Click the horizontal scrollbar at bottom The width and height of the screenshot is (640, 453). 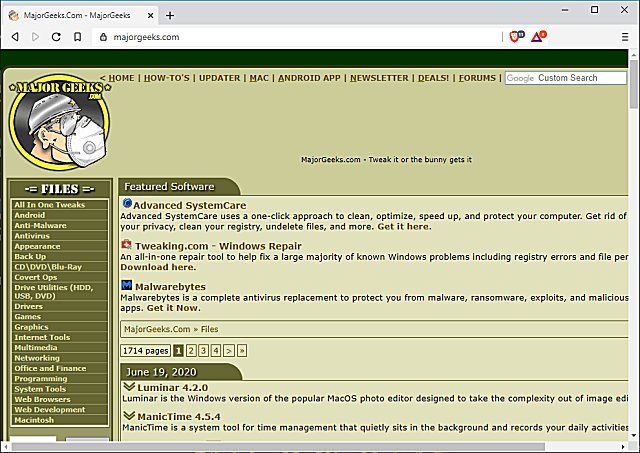point(300,446)
